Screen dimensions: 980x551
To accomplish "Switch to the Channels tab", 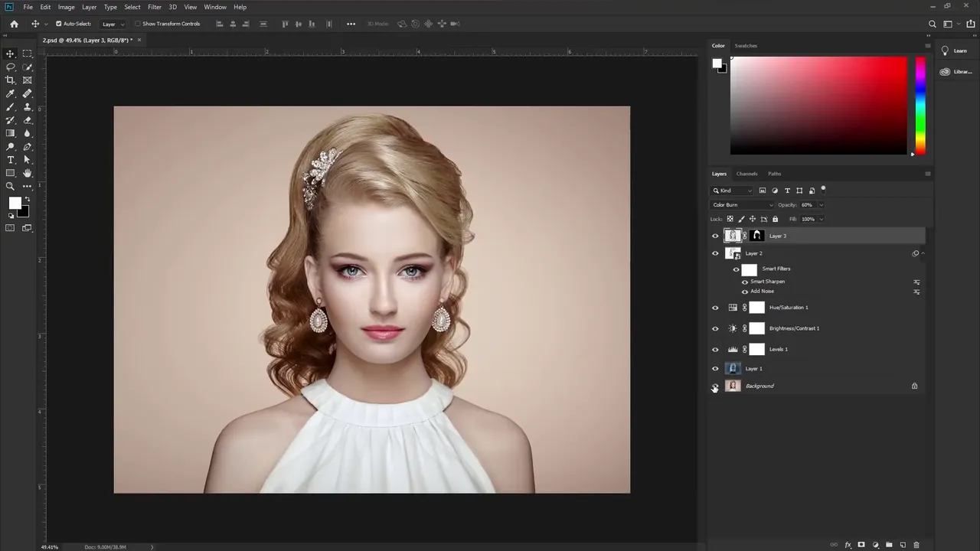I will coord(746,174).
